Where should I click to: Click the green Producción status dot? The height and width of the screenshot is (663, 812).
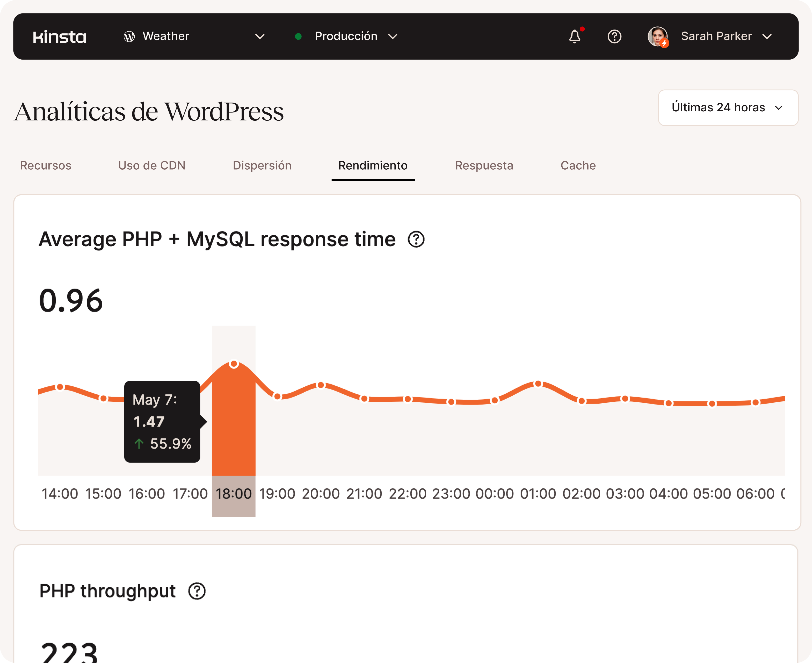(299, 37)
